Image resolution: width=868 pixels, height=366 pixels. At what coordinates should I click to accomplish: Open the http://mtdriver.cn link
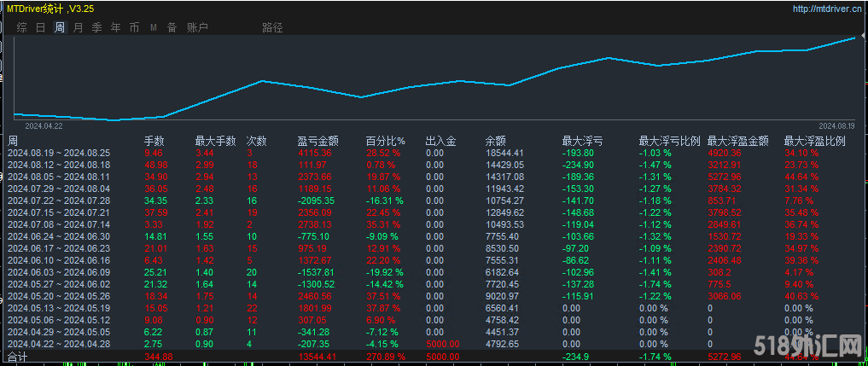click(x=828, y=9)
